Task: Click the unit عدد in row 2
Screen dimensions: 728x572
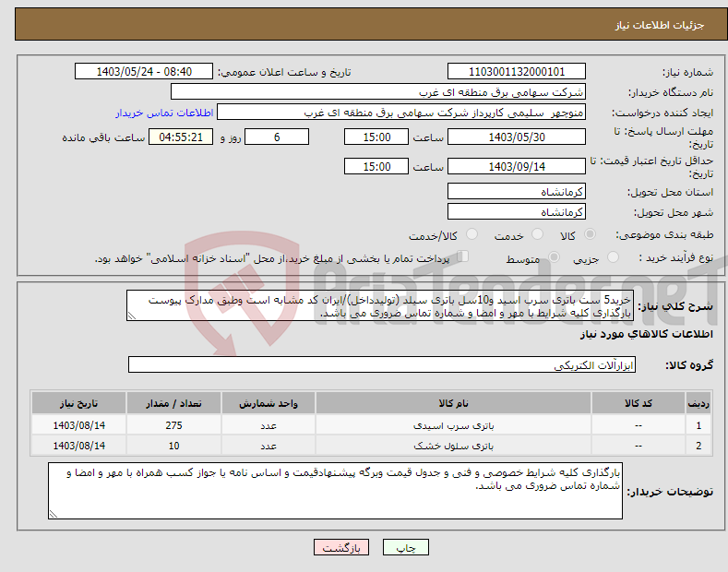Action: coord(269,447)
